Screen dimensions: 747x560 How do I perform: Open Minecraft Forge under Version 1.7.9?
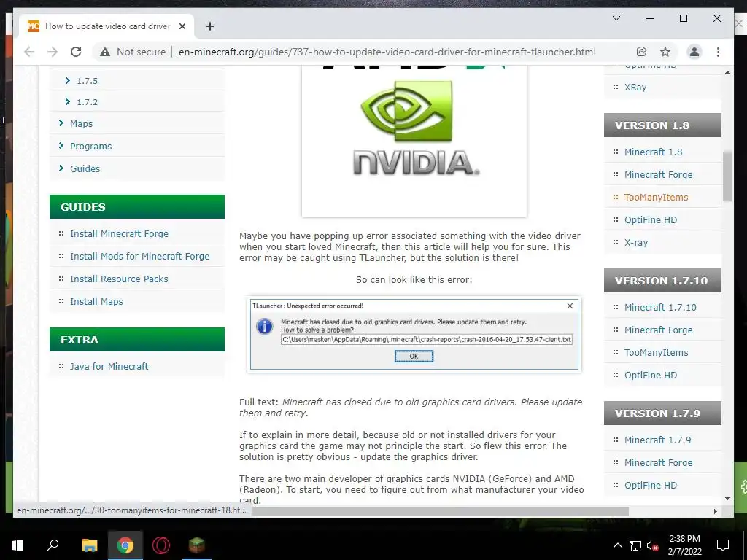click(x=659, y=463)
